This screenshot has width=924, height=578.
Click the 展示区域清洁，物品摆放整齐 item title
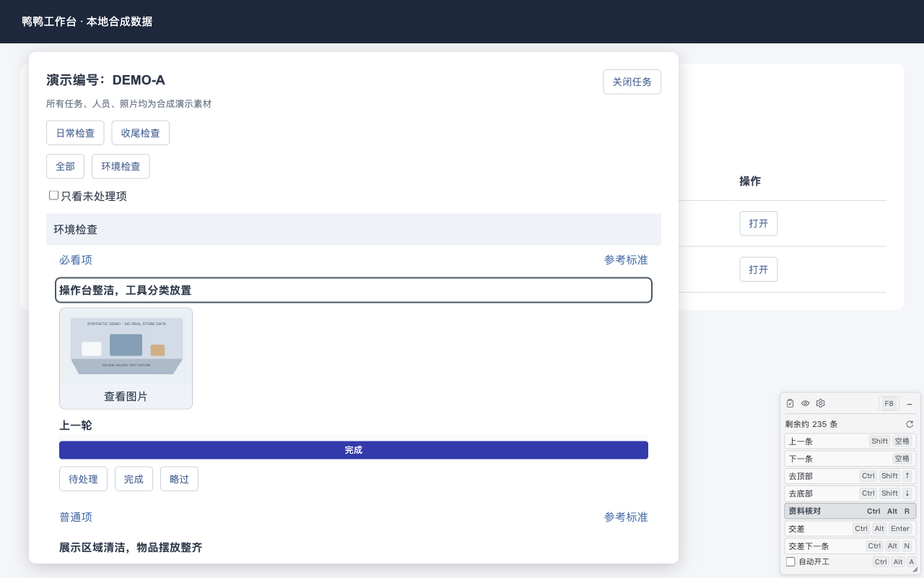click(x=131, y=548)
